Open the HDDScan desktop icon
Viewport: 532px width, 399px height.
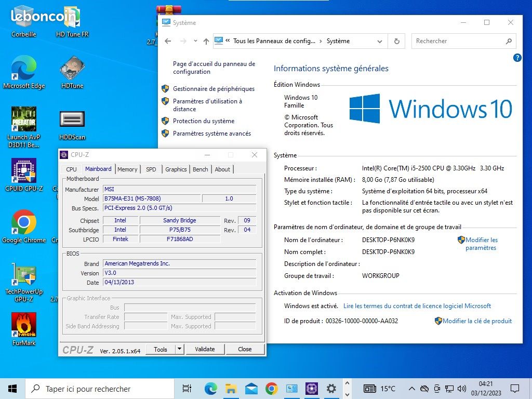click(x=72, y=124)
